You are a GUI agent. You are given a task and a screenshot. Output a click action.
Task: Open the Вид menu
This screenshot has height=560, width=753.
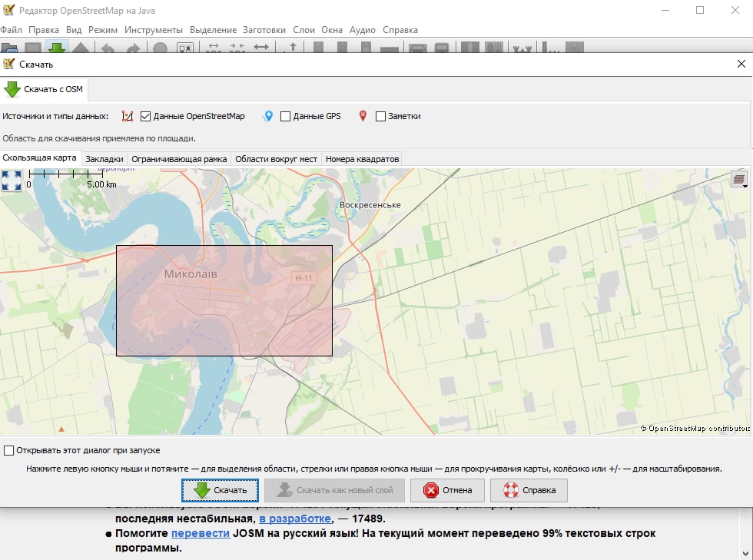pyautogui.click(x=74, y=30)
